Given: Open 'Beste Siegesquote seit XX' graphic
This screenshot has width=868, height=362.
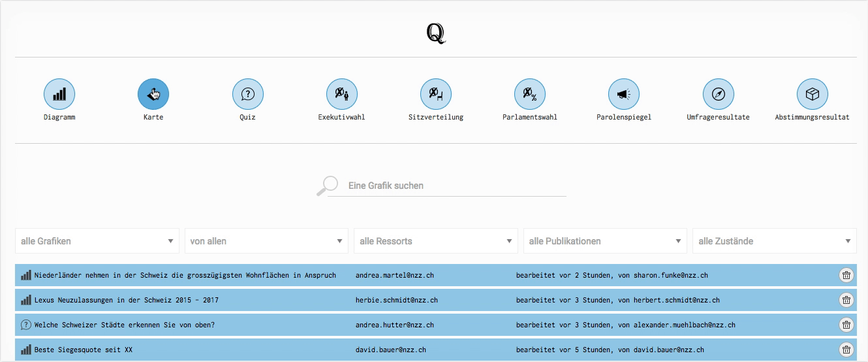Looking at the screenshot, I should [x=84, y=350].
